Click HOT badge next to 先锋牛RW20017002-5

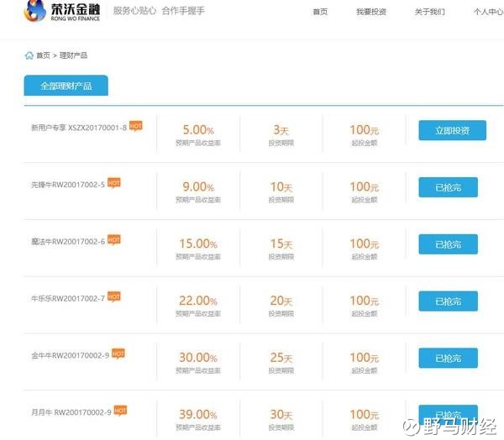(113, 183)
